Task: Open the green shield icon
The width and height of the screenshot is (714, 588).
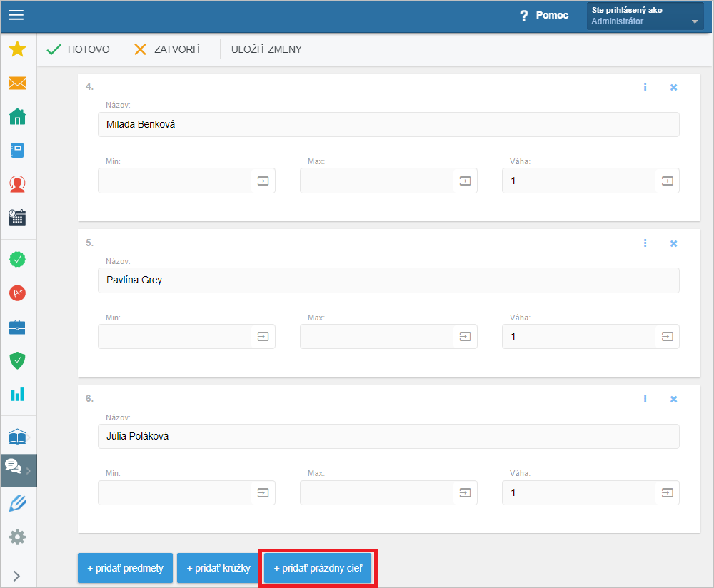Action: click(17, 360)
